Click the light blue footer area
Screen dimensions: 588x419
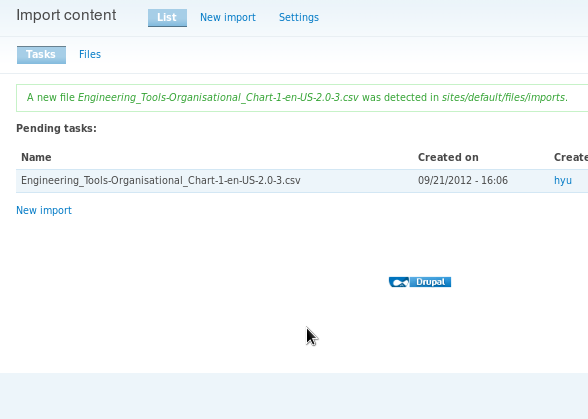click(294, 396)
